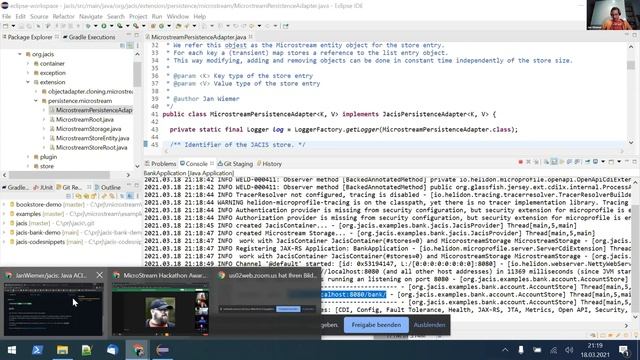Viewport: 640px width, 360px height.
Task: Click the green Run button in the toolbar
Action: [104, 26]
